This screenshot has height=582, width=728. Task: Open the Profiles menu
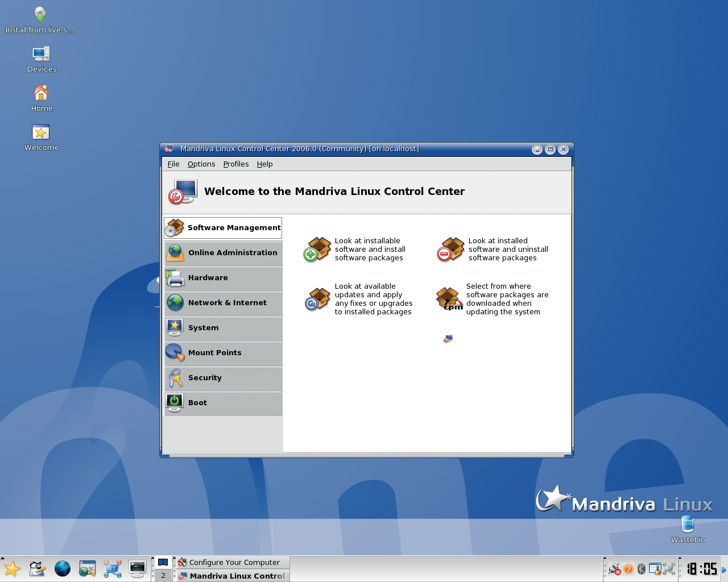click(x=236, y=164)
